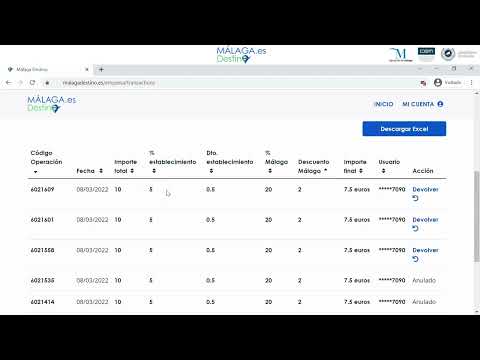Click the top banner Málaga Destino logo

(241, 55)
